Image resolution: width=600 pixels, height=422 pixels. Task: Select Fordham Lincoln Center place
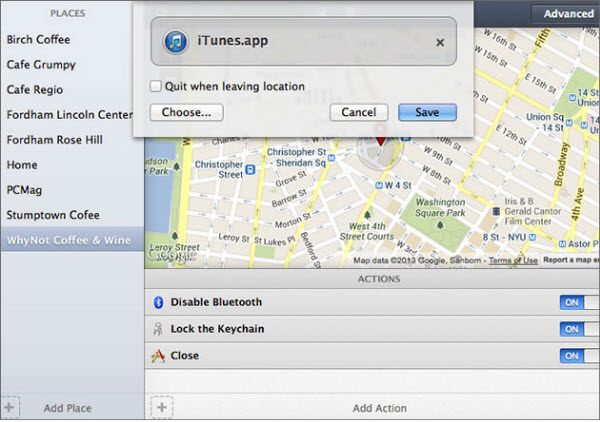coord(70,115)
